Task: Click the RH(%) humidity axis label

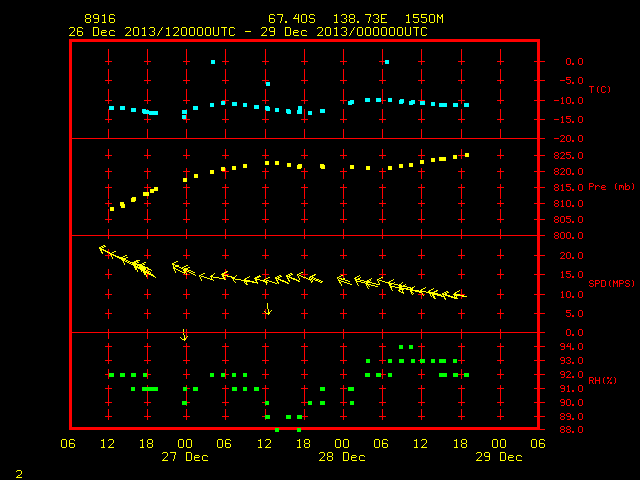Action: point(602,380)
